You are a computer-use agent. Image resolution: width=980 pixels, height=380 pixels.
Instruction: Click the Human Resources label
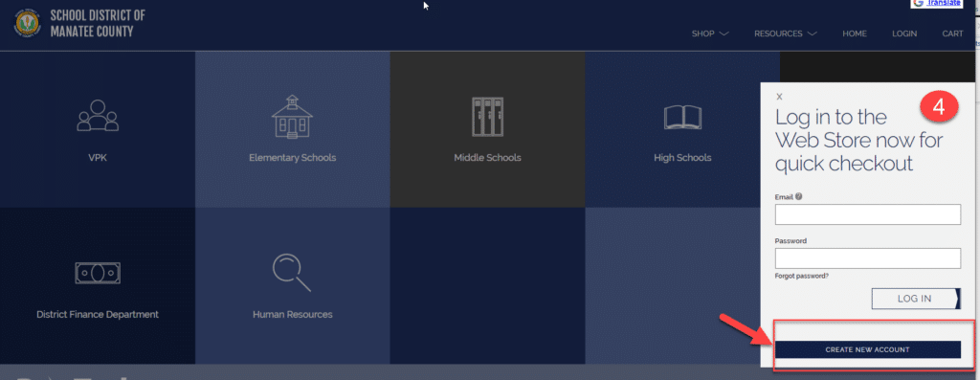(x=293, y=314)
